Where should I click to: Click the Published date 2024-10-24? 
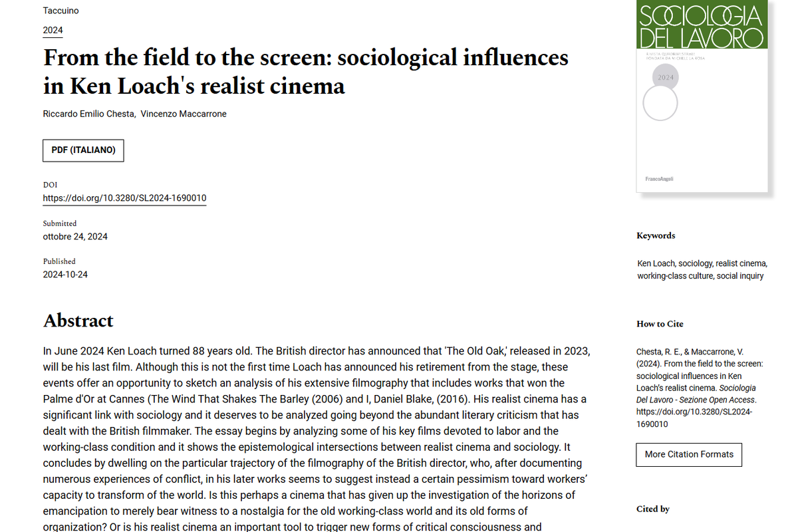point(65,274)
